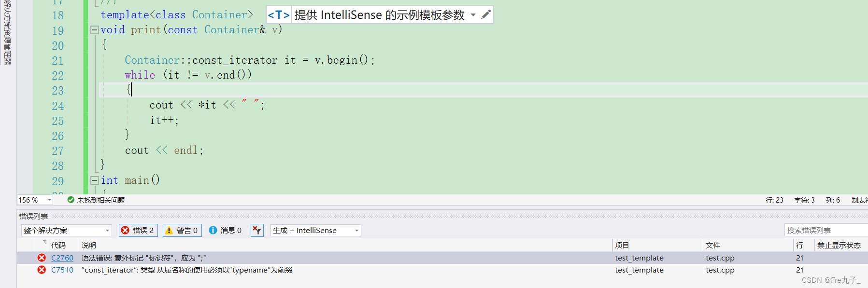Follow the C2760 error code link

62,257
